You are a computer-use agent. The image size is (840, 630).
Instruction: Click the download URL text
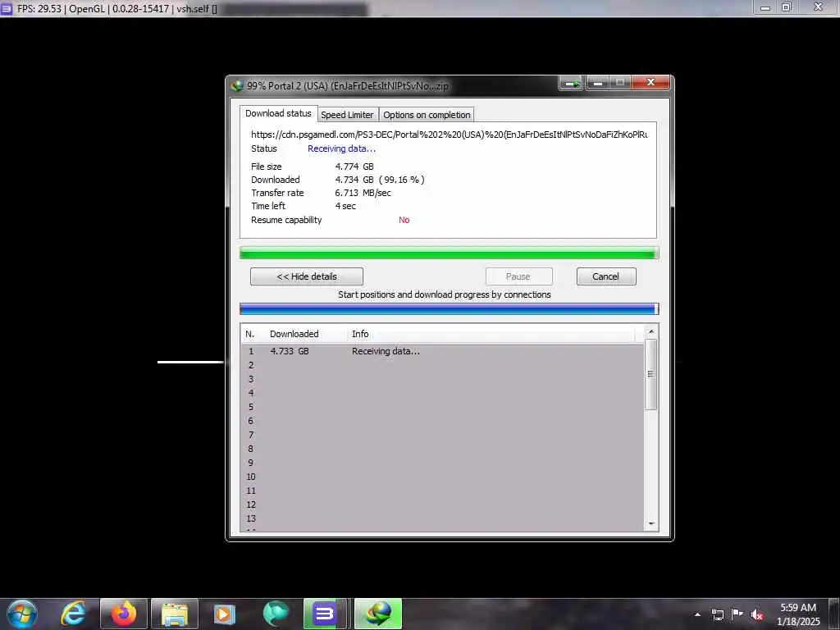[449, 135]
